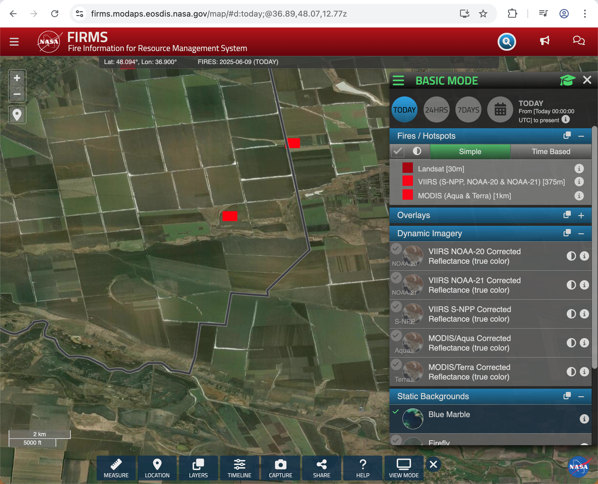This screenshot has height=484, width=598.
Task: Collapse the Fires / Hotspots section
Action: [x=581, y=136]
